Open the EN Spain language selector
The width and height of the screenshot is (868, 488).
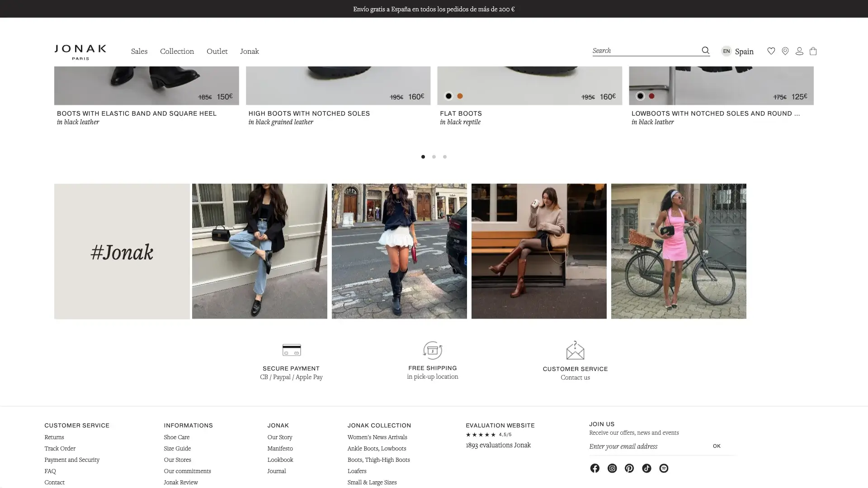point(737,51)
